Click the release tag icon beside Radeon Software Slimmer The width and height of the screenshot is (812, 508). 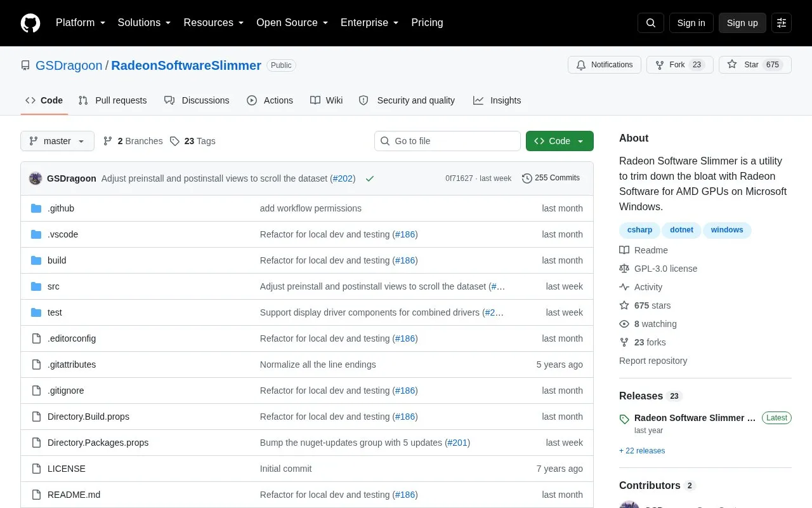624,419
